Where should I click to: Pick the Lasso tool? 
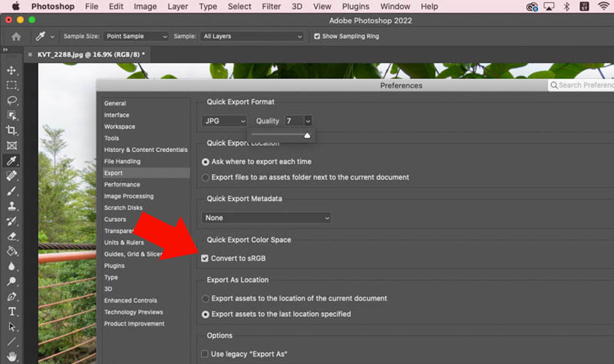12,101
